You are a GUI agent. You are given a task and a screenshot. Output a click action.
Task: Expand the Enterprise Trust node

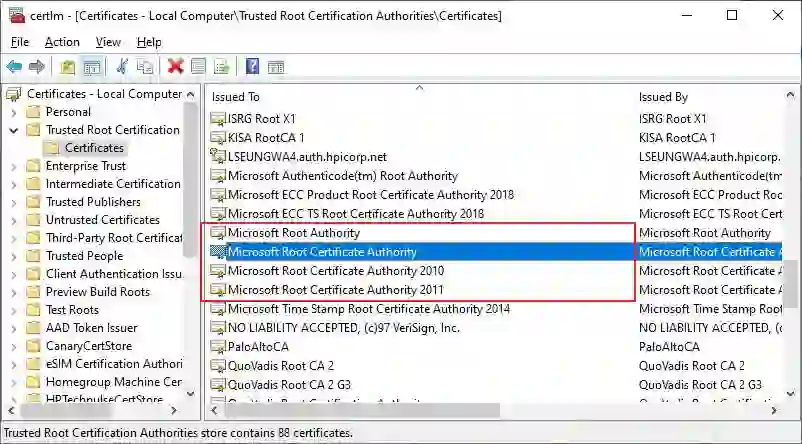coord(14,166)
